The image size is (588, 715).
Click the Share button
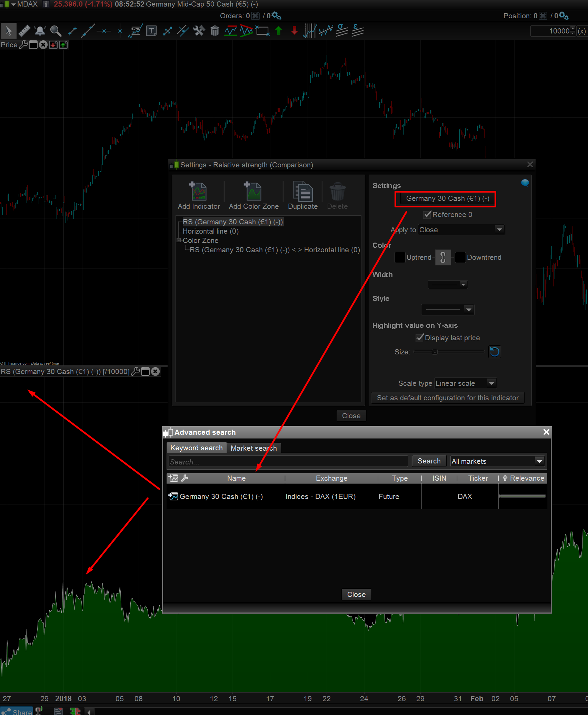[17, 712]
